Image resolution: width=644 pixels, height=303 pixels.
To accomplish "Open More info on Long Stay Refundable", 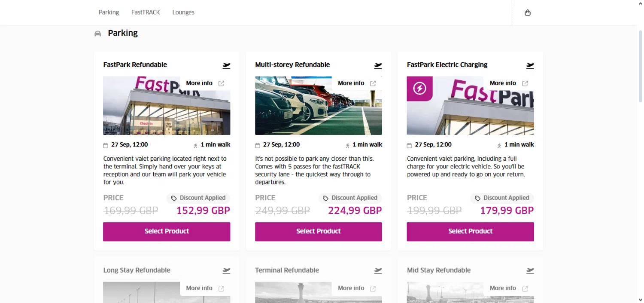I will tap(199, 288).
